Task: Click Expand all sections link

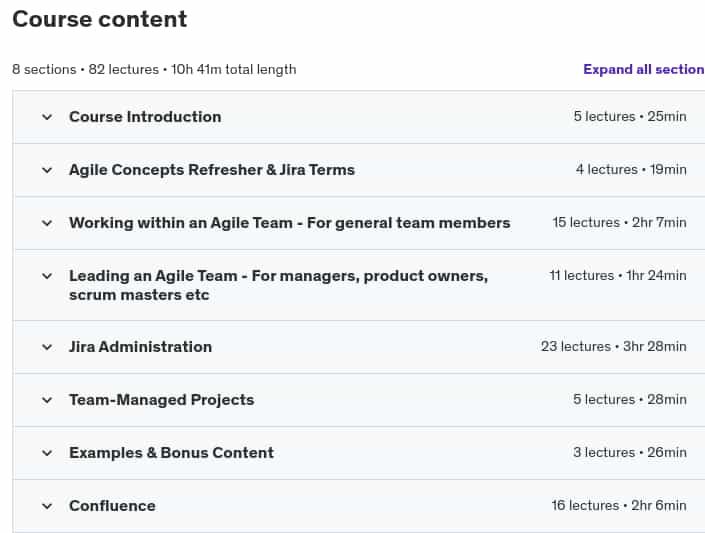Action: 644,69
